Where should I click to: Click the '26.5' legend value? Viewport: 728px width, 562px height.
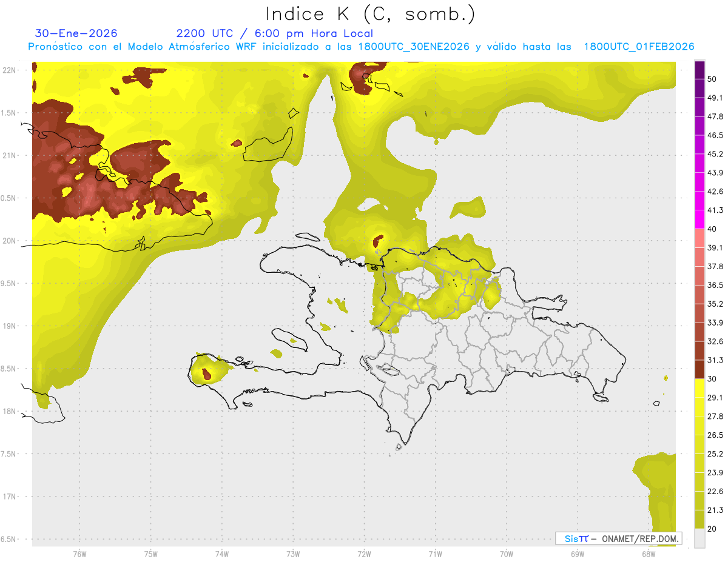[x=715, y=435]
